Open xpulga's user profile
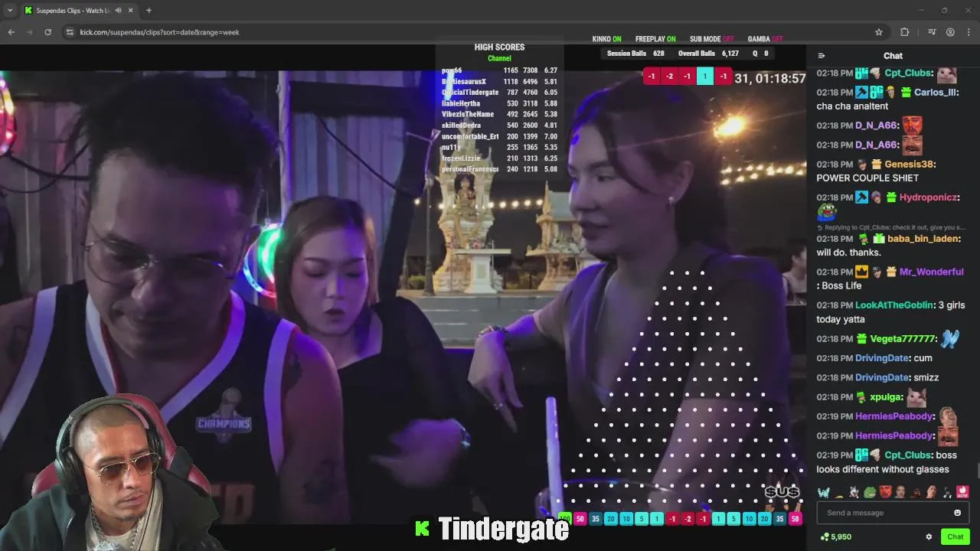 click(887, 397)
